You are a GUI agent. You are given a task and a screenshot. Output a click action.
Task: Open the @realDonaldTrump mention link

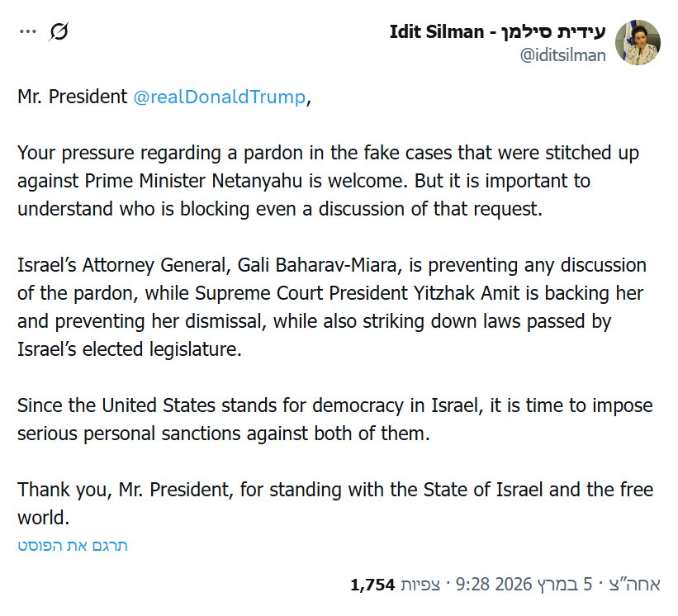click(x=219, y=97)
